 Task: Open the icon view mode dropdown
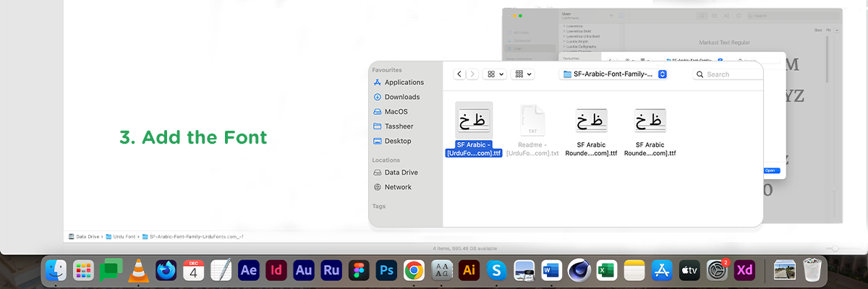point(495,74)
